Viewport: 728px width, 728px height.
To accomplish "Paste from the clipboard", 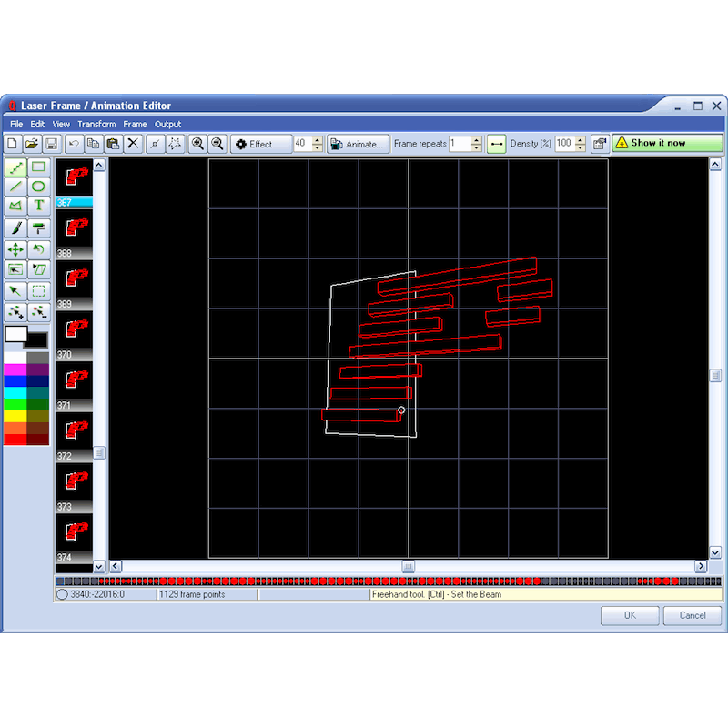I will pos(113,144).
